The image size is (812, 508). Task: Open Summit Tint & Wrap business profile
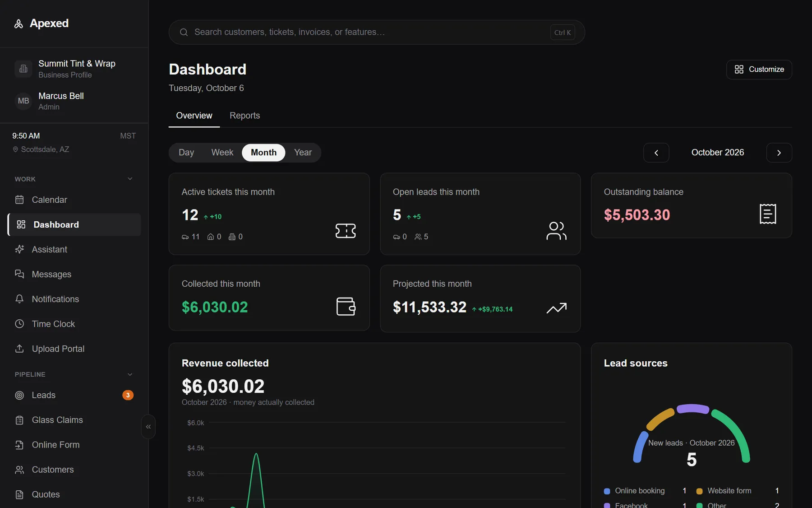tap(74, 69)
